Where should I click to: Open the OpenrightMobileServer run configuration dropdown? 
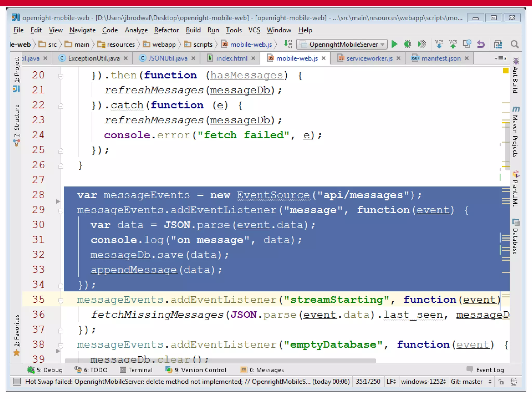coord(342,44)
